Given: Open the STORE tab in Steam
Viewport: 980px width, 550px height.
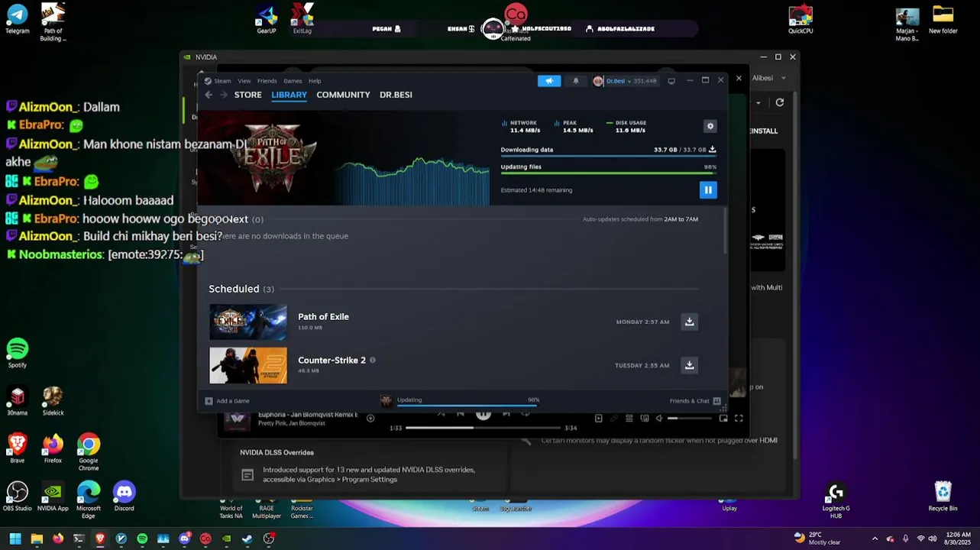Looking at the screenshot, I should [x=247, y=95].
